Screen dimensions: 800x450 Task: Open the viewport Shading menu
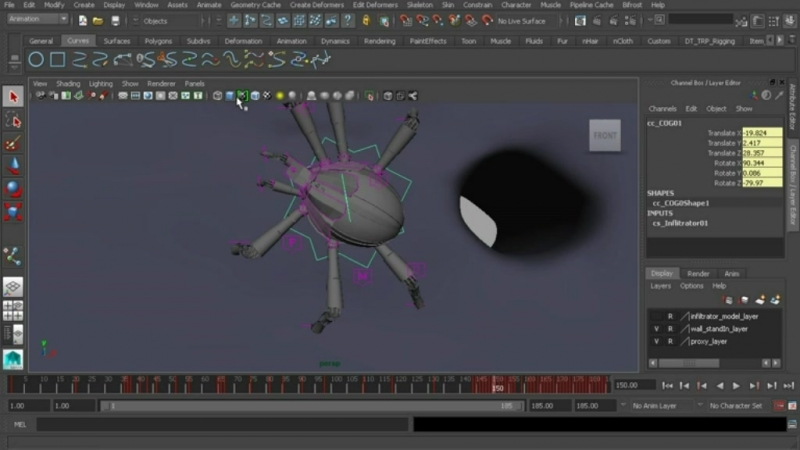coord(68,84)
